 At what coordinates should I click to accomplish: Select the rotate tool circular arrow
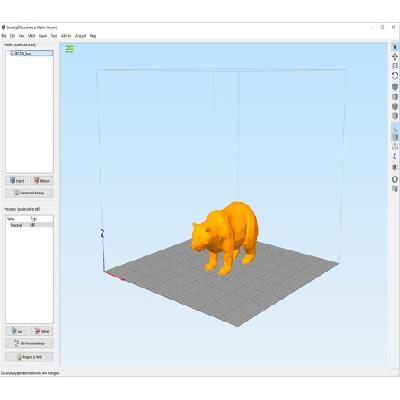click(x=395, y=75)
